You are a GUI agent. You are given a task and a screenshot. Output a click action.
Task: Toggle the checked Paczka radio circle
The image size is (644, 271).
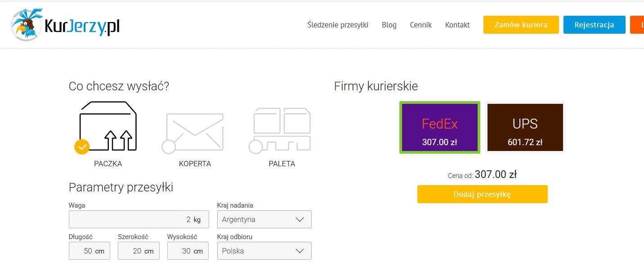pyautogui.click(x=82, y=147)
